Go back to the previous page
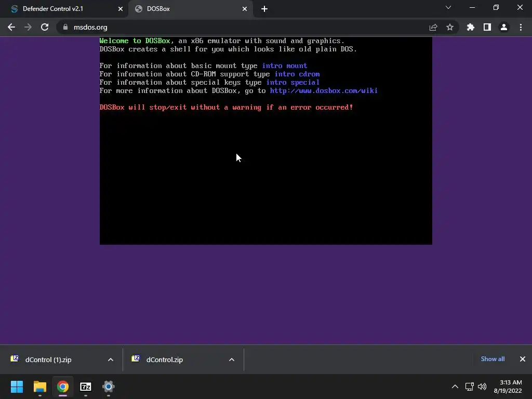This screenshot has height=399, width=532. (11, 27)
